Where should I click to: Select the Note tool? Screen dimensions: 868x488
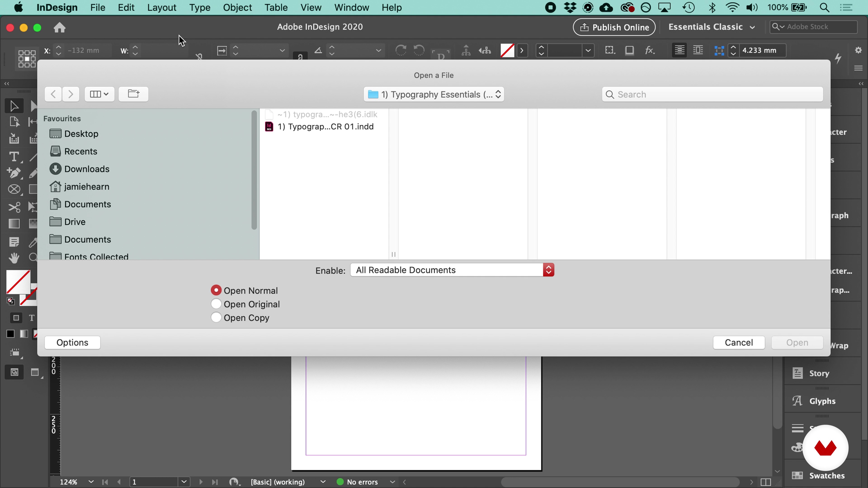coord(14,242)
